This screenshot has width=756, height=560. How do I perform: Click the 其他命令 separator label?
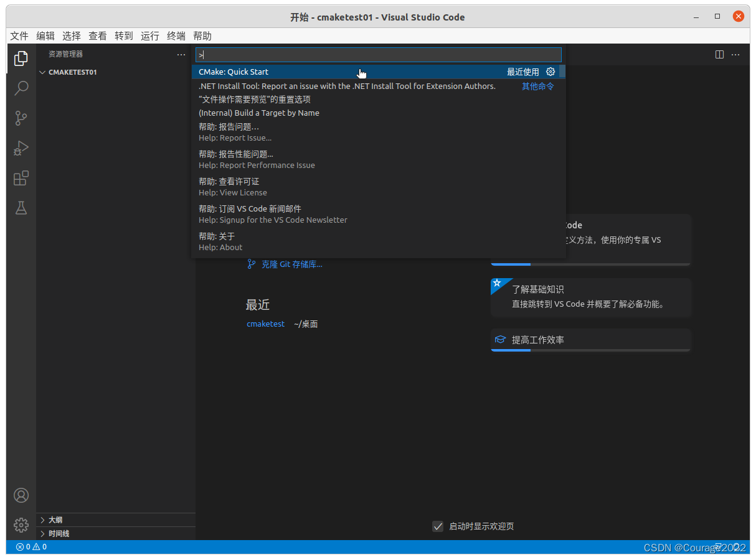[x=538, y=86]
